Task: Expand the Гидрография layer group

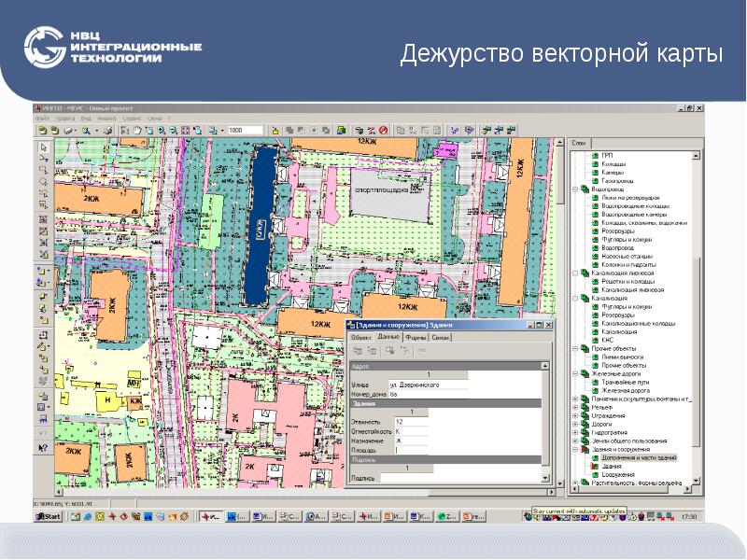Action: click(x=574, y=432)
